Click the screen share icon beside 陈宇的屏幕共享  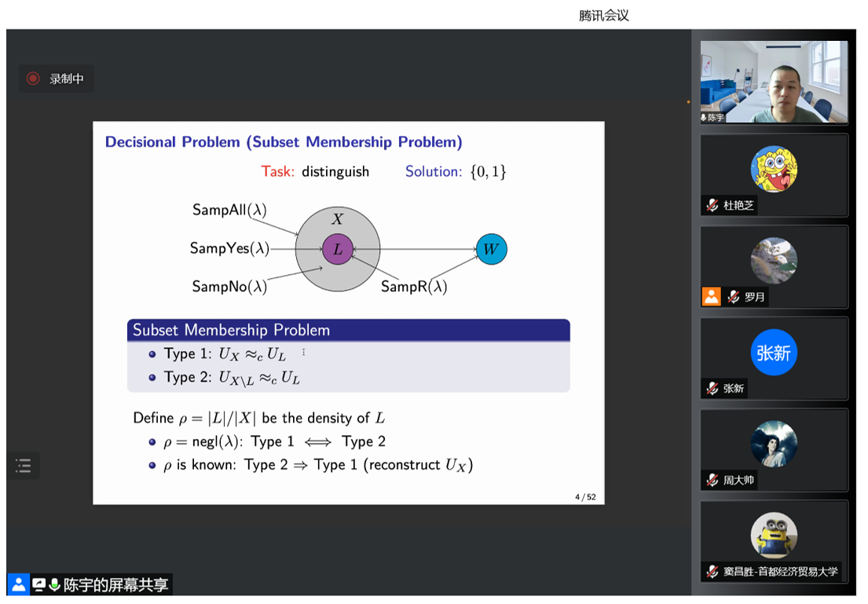point(38,584)
